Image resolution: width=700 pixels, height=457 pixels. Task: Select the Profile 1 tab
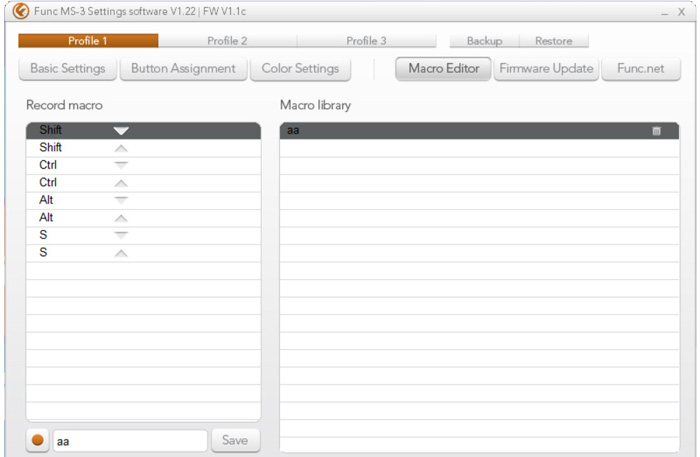[88, 41]
